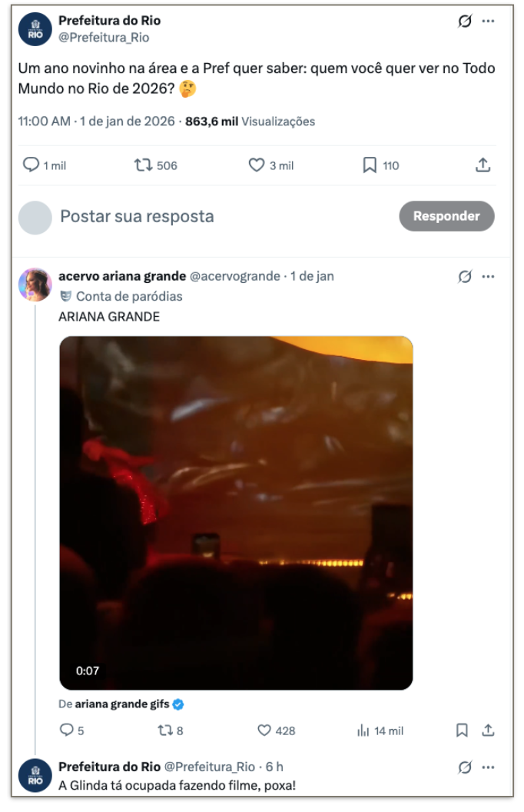Screen dimensions: 524x812
Task: Click the reply icon on the main post
Action: pos(31,165)
